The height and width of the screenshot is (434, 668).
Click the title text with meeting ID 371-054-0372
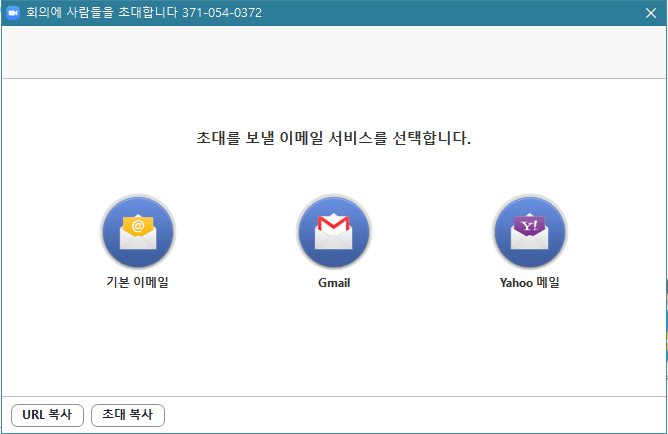(x=144, y=13)
